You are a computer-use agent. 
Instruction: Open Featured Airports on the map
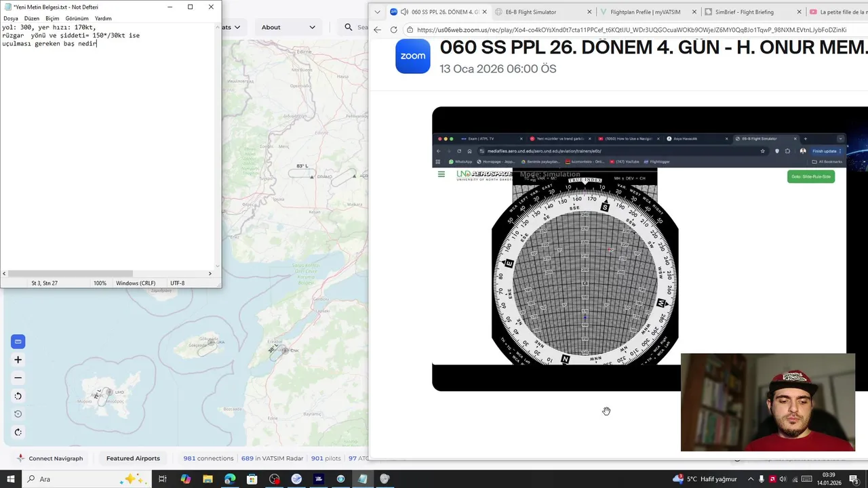tap(133, 458)
